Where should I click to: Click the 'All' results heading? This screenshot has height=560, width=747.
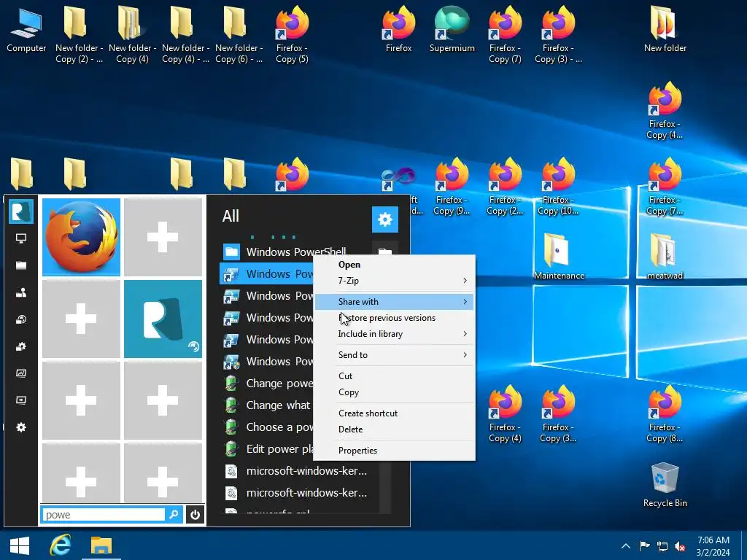(x=231, y=216)
